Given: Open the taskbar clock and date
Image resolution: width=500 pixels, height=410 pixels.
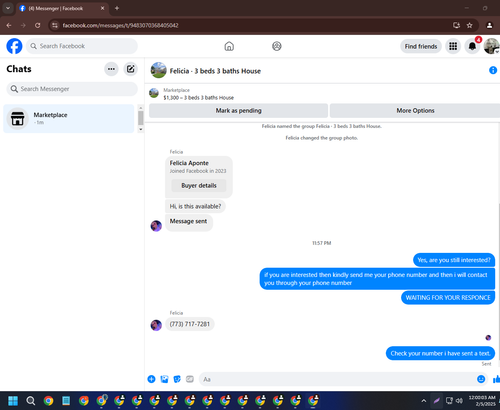Looking at the screenshot, I should click(x=482, y=400).
